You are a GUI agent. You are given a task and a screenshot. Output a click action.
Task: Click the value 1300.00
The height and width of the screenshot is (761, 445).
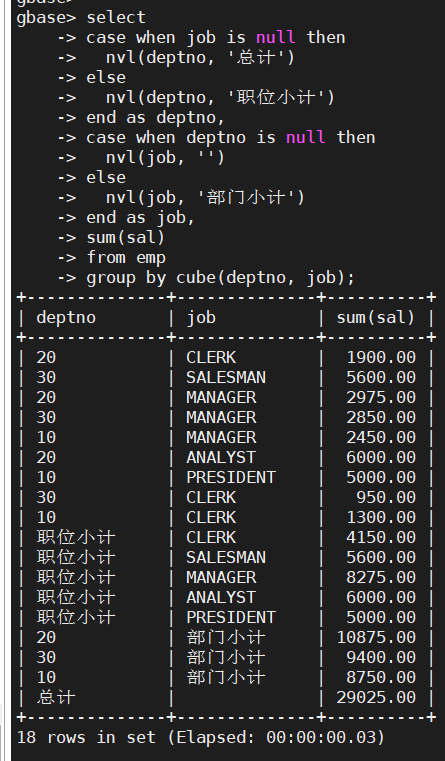[381, 517]
